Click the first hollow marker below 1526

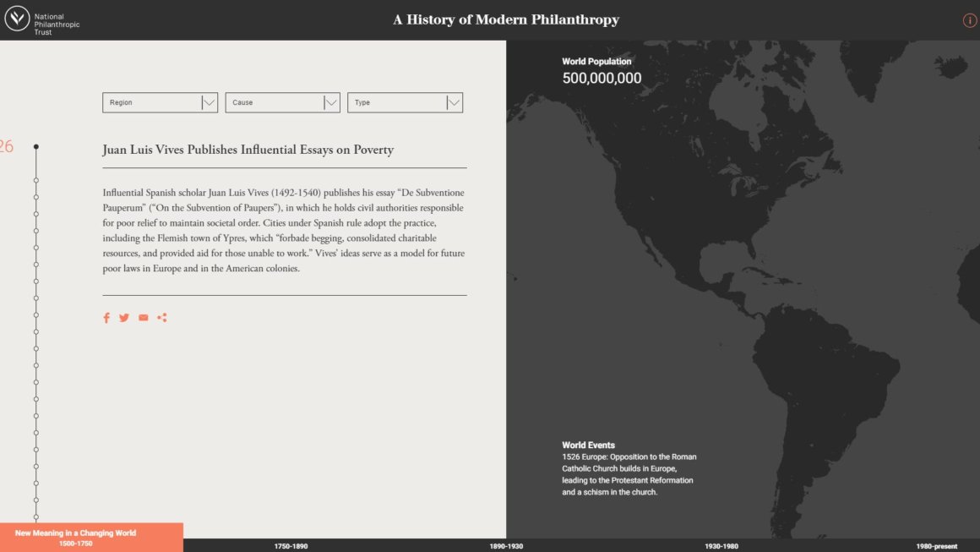pyautogui.click(x=35, y=180)
